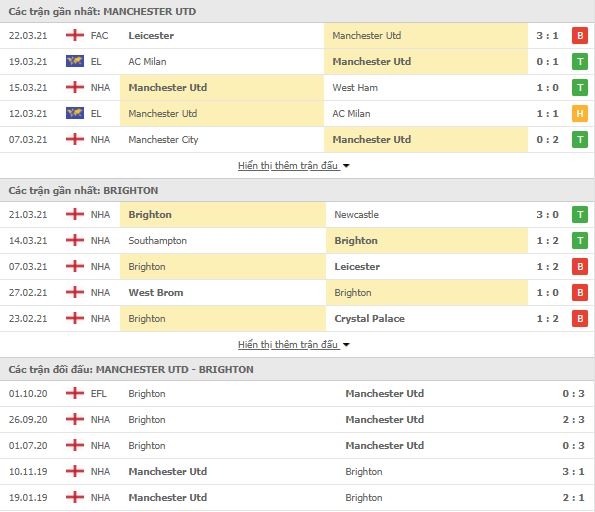Viewport: 595px width, 512px height.
Task: Click orange H draw badge for 1:1 match
Action: click(x=579, y=113)
